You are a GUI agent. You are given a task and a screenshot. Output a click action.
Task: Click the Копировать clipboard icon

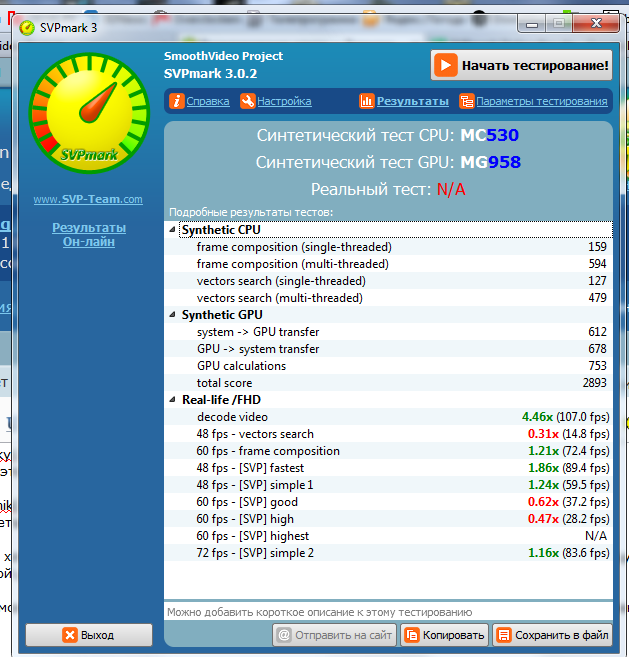pos(411,635)
